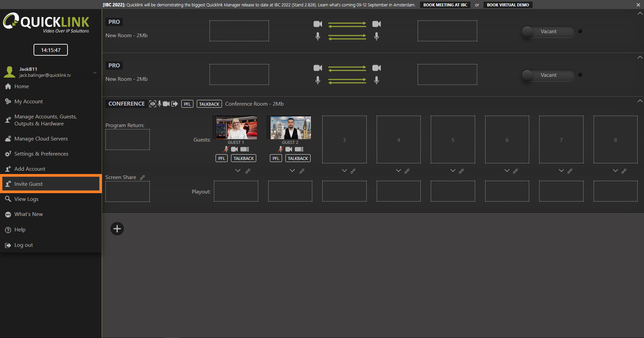Click right camera icon in second PRO room
Image resolution: width=644 pixels, height=338 pixels.
click(x=377, y=68)
